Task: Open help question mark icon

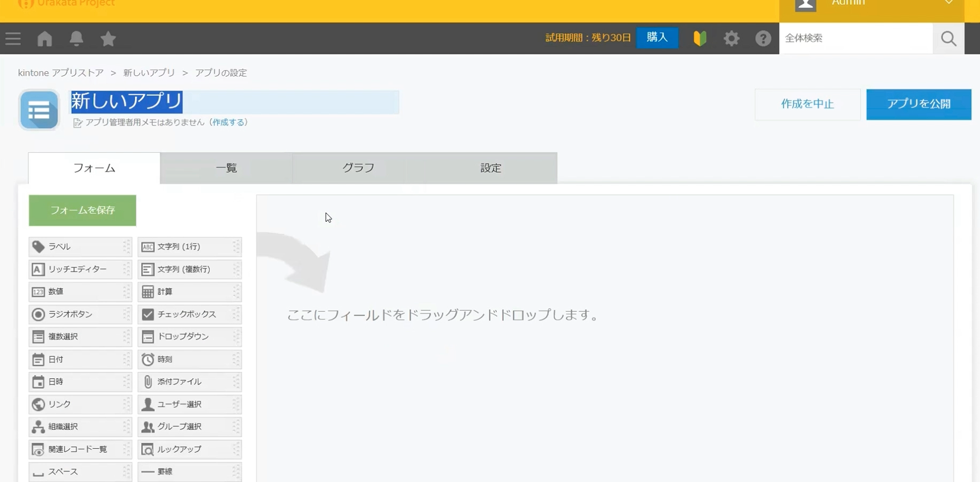Action: (763, 38)
